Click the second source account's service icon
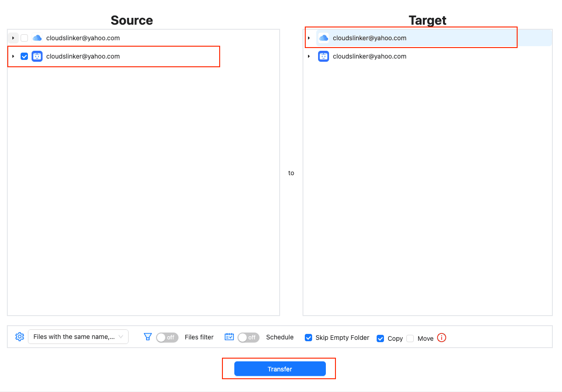Screen dimensions: 562x392 coord(37,56)
